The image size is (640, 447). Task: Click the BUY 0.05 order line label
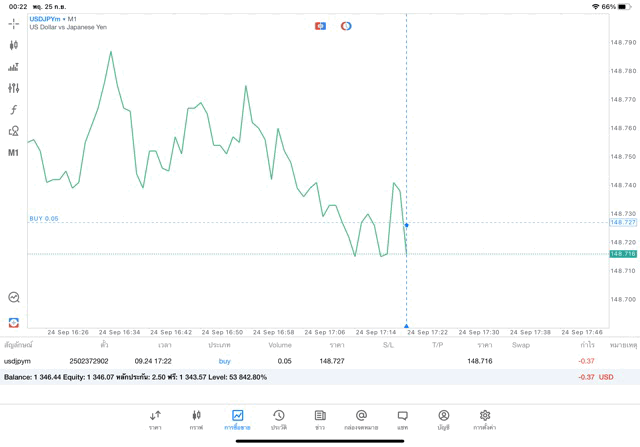point(44,218)
